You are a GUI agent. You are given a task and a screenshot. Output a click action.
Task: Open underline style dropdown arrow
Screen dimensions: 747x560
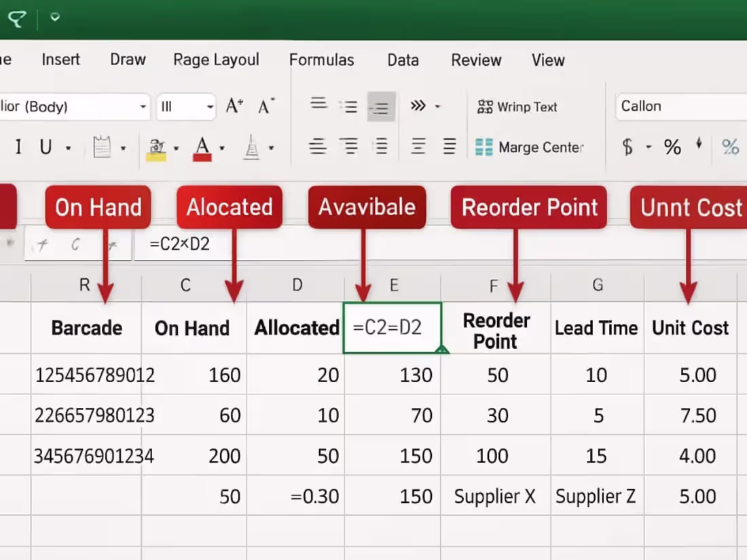69,148
